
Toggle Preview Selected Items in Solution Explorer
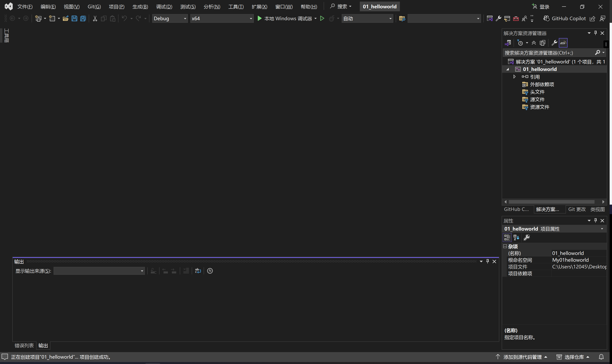point(563,43)
